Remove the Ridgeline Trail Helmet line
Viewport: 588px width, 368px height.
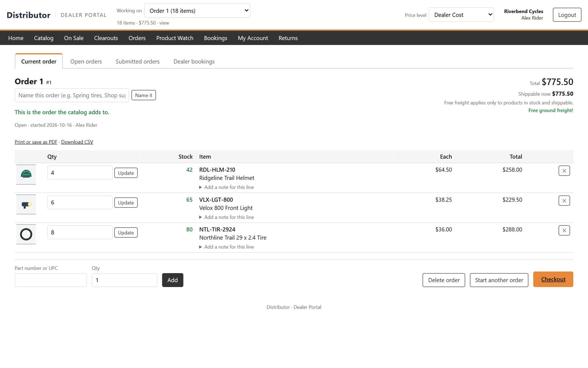point(564,171)
